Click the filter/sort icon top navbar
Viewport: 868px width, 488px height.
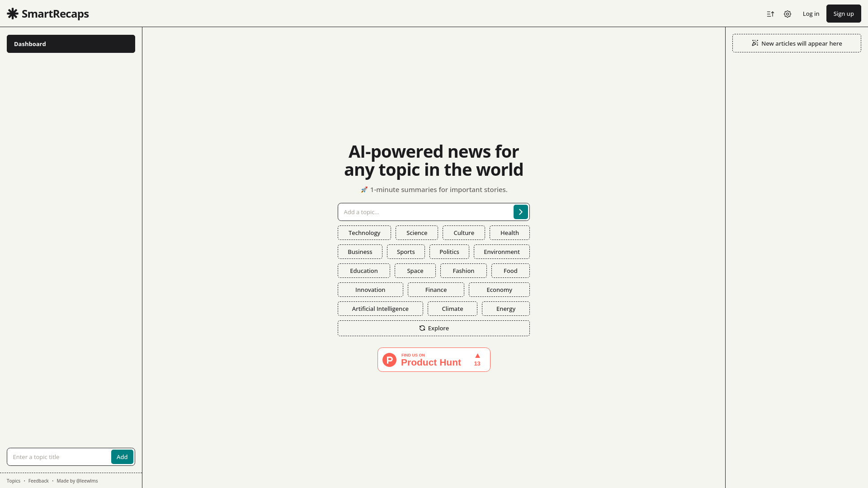pyautogui.click(x=770, y=14)
